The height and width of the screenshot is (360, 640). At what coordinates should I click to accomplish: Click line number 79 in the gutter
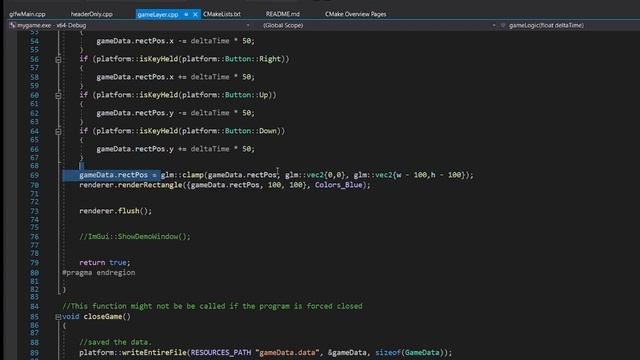(34, 263)
